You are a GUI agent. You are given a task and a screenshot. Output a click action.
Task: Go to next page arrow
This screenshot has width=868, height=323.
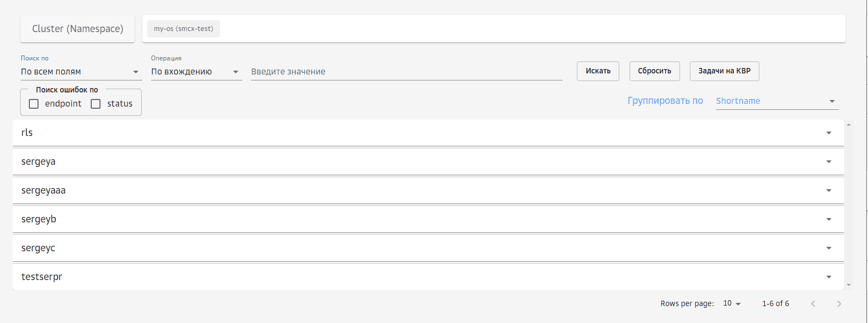click(x=839, y=304)
